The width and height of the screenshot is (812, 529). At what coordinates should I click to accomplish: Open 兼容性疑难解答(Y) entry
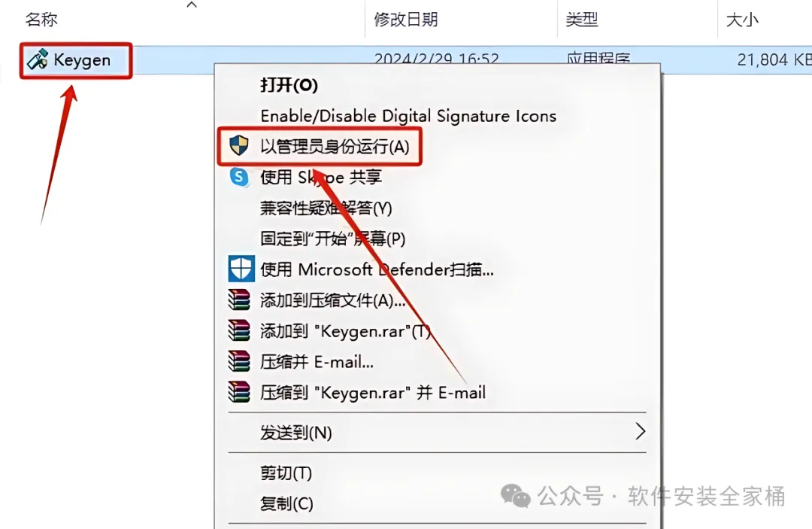click(326, 208)
